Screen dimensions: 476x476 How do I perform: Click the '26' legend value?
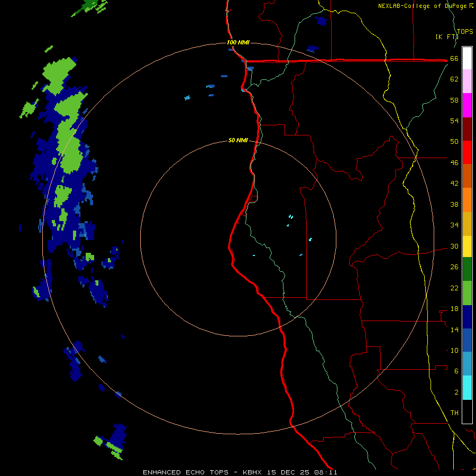(454, 267)
